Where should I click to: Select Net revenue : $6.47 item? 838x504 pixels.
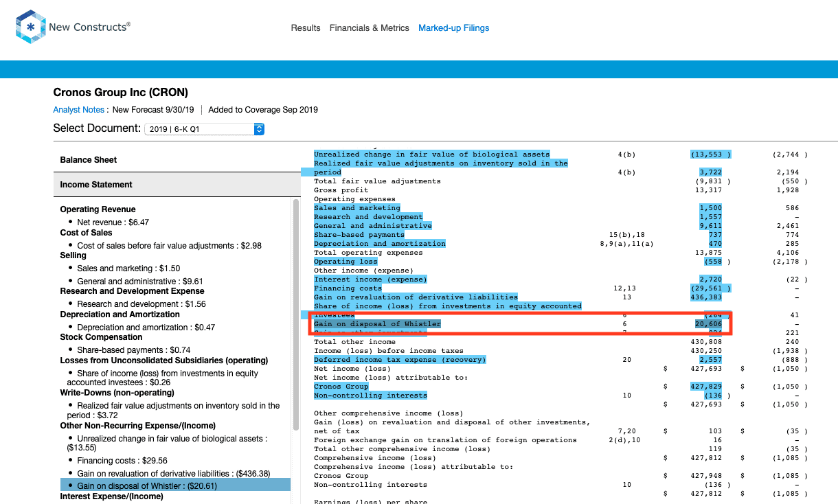click(x=113, y=222)
